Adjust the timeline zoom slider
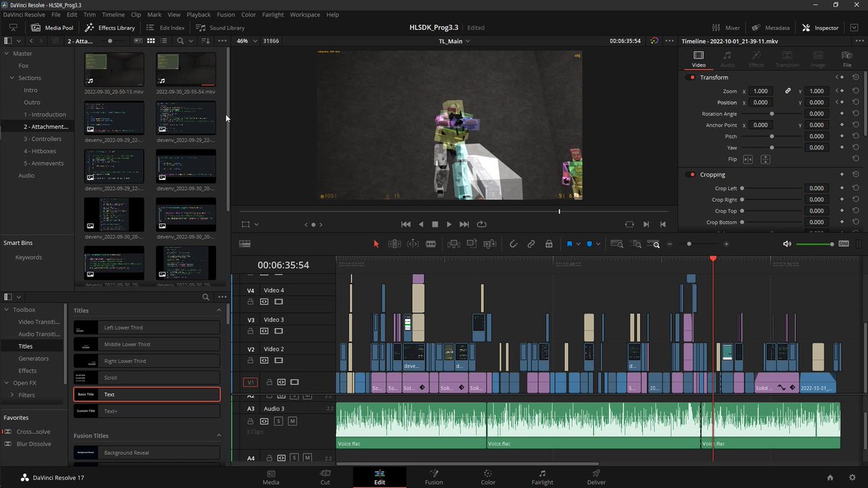This screenshot has height=488, width=868. point(697,244)
